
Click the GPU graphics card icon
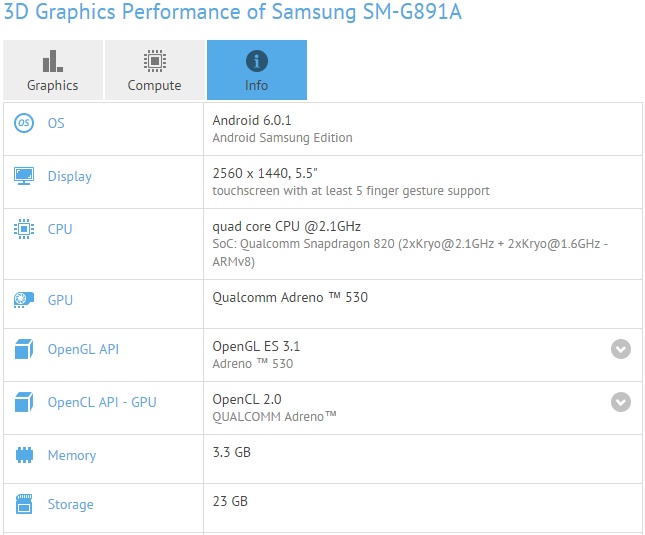(x=24, y=300)
